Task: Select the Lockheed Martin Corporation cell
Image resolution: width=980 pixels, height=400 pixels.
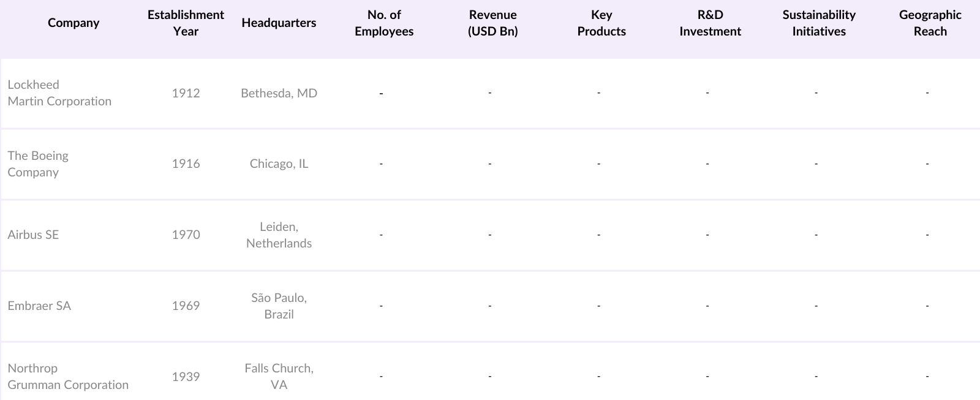Action: tap(59, 93)
